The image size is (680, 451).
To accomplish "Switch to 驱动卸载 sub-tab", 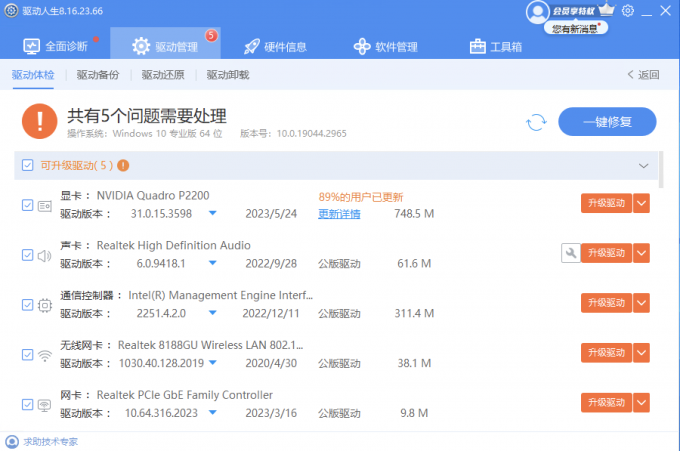I will [x=228, y=75].
